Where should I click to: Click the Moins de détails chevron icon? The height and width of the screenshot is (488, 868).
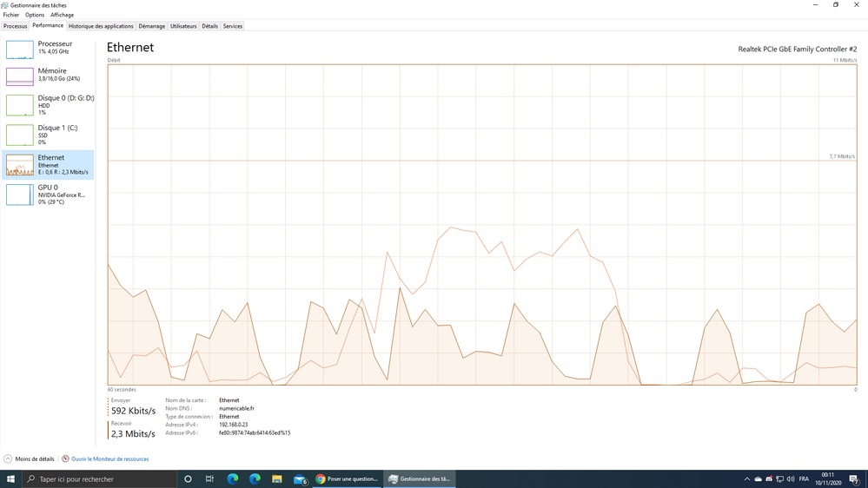8,458
